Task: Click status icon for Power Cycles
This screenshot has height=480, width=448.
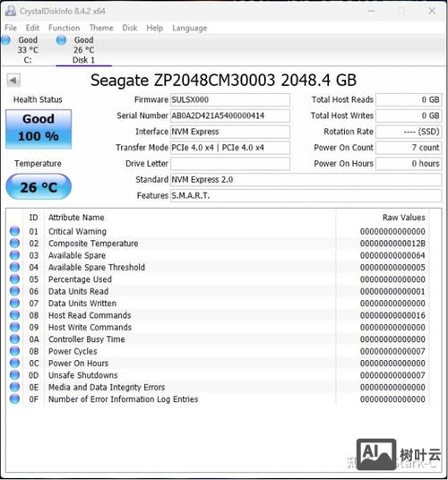Action: pos(14,351)
